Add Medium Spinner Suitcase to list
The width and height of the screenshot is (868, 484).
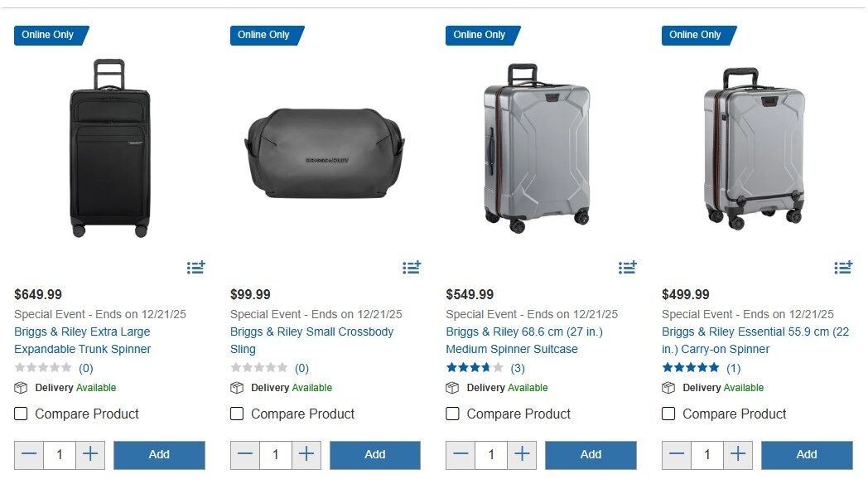point(627,268)
